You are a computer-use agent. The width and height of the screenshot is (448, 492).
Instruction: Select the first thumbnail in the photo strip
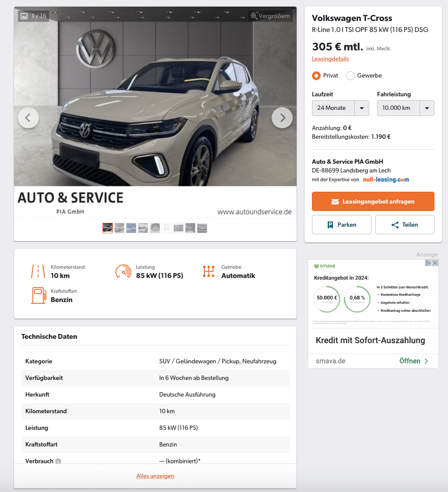click(x=108, y=228)
